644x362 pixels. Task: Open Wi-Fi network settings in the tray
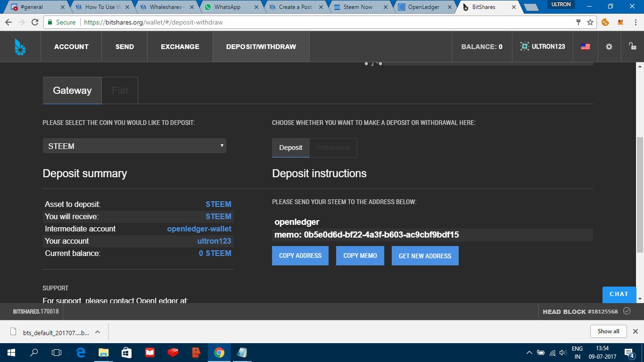[552, 353]
